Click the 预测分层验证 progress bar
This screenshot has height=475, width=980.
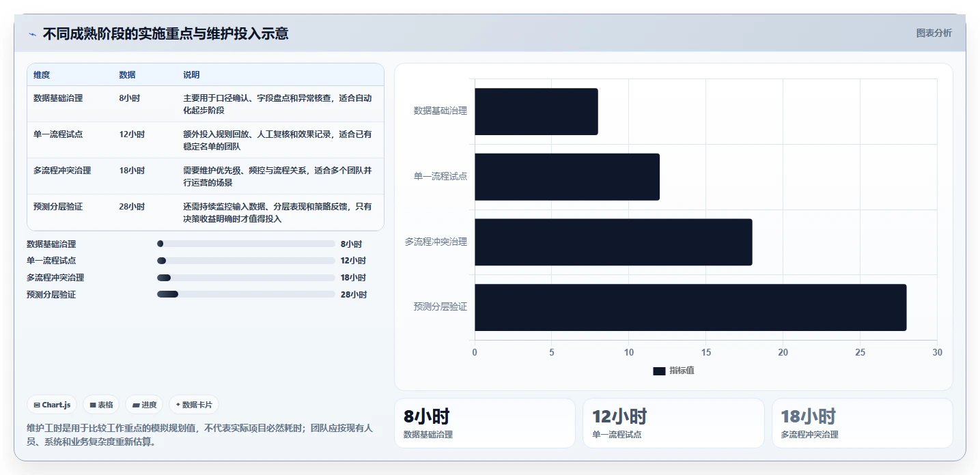click(x=246, y=294)
